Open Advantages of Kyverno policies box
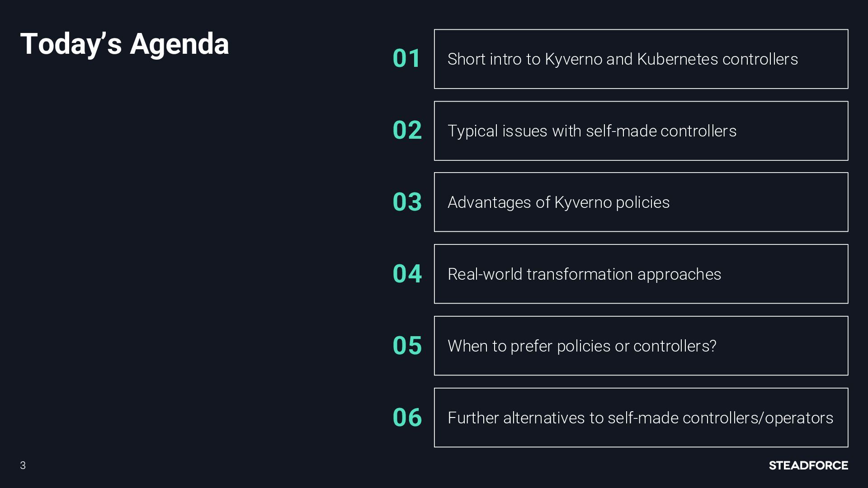Viewport: 868px width, 488px height. (641, 202)
